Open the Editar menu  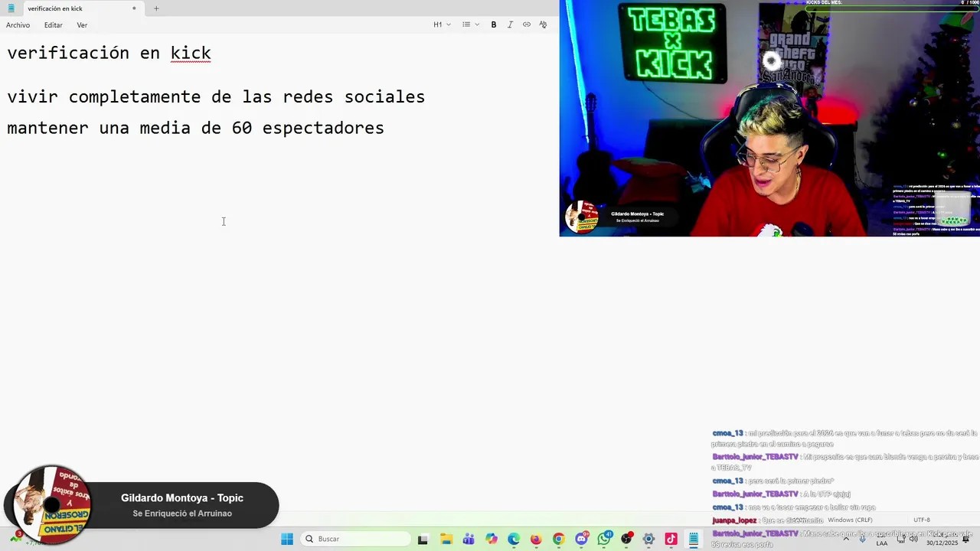click(53, 25)
